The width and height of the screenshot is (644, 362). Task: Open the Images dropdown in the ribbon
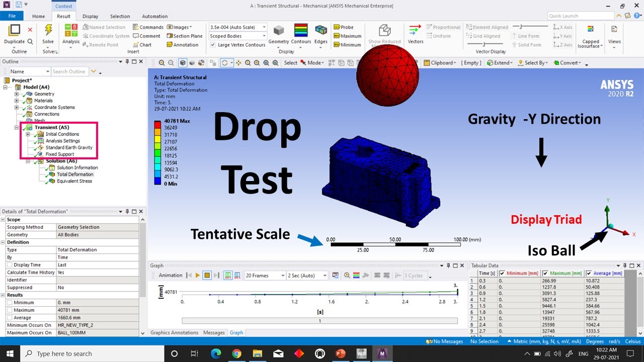(x=178, y=27)
